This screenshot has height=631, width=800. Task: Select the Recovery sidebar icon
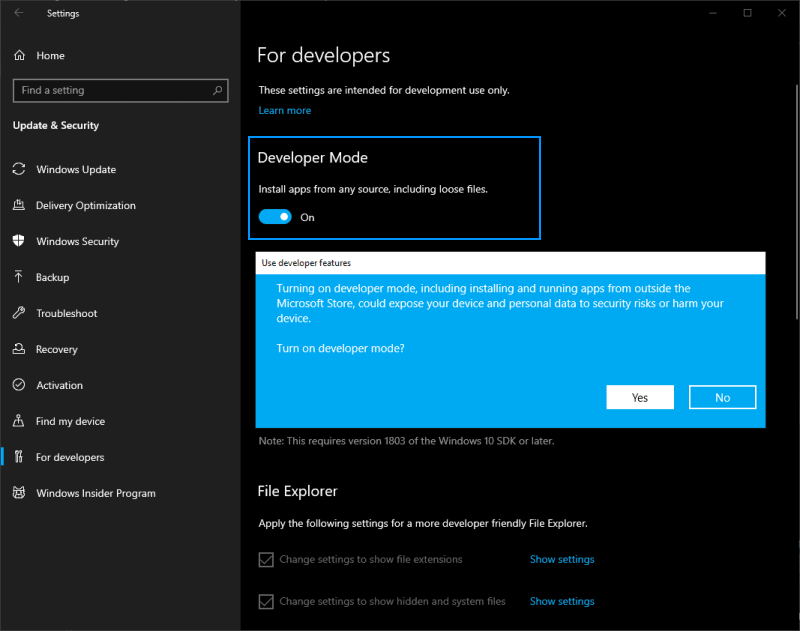[x=19, y=349]
